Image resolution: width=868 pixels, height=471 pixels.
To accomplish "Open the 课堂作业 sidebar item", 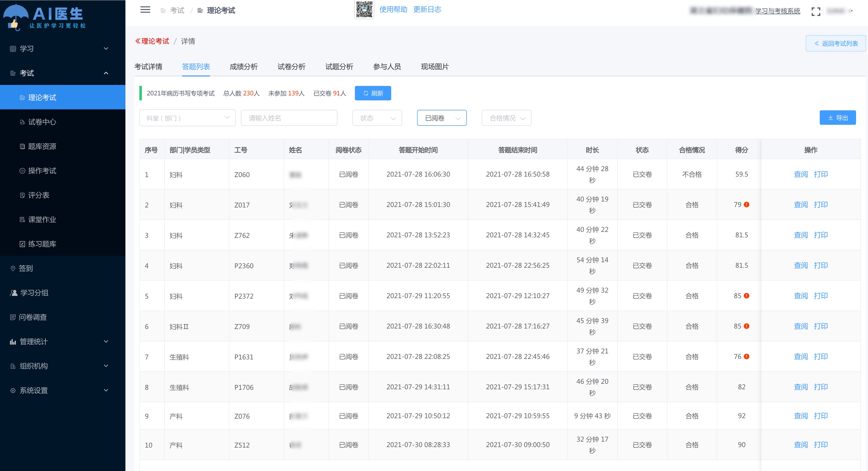I will tap(63, 219).
